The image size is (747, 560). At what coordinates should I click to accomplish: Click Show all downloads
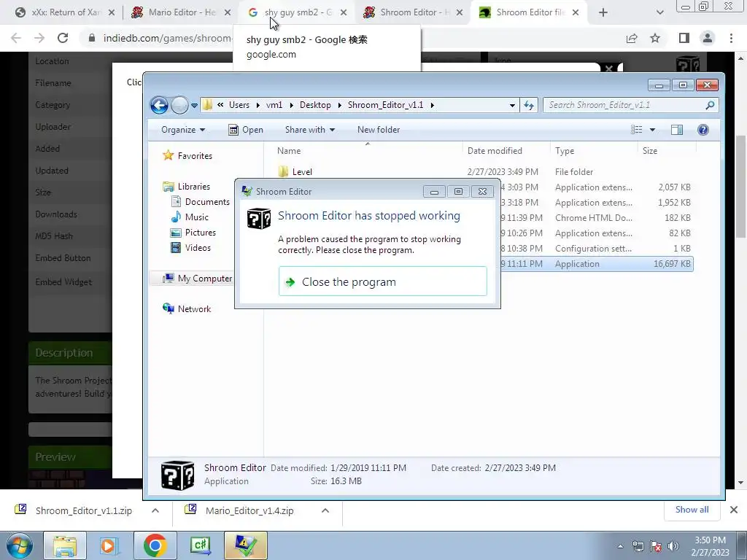692,510
